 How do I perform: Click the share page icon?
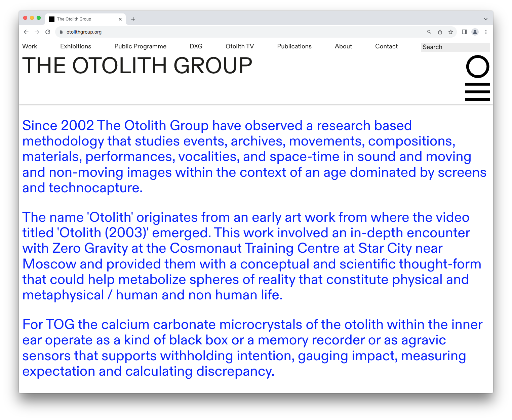(x=440, y=32)
